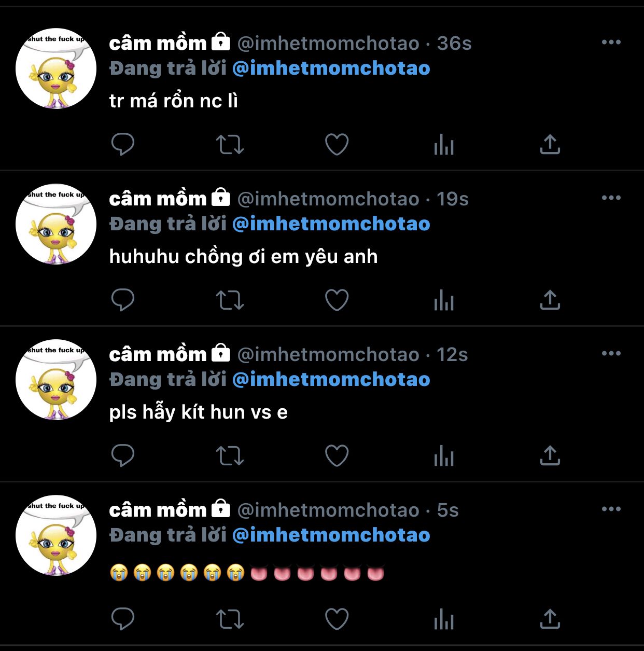This screenshot has height=651, width=644.
Task: Like the "pls hẫy kít hun vs e" tweet
Action: point(337,455)
